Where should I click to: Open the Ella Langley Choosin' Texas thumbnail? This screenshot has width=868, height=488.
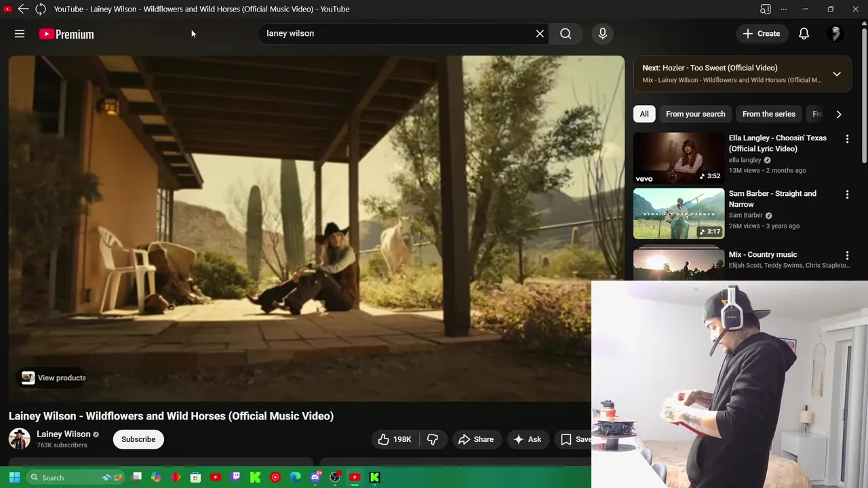[x=679, y=158]
